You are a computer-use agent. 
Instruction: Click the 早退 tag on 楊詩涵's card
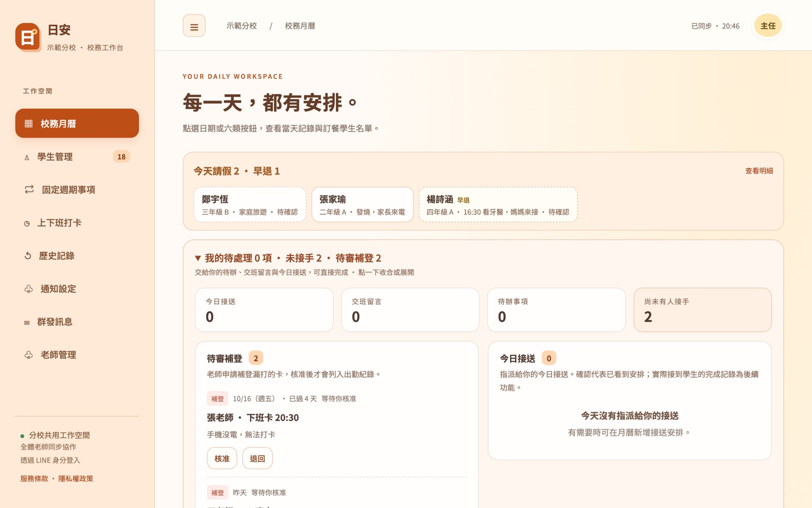(463, 200)
